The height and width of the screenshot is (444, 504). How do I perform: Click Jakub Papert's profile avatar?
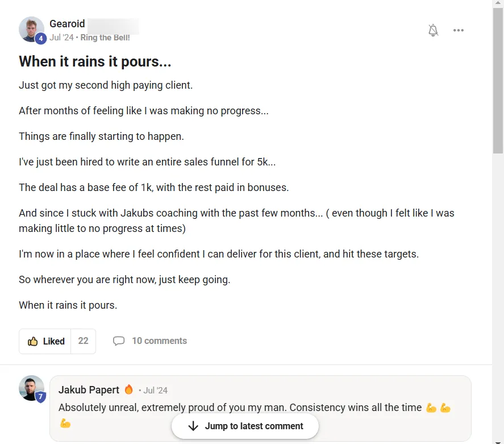tap(31, 388)
